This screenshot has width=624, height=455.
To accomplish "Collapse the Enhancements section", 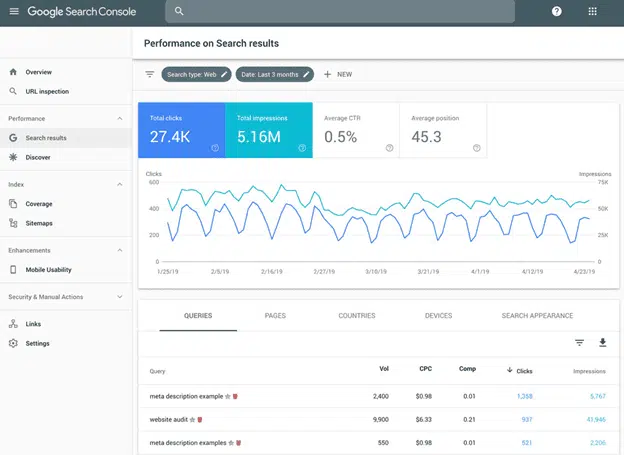I will click(x=120, y=250).
